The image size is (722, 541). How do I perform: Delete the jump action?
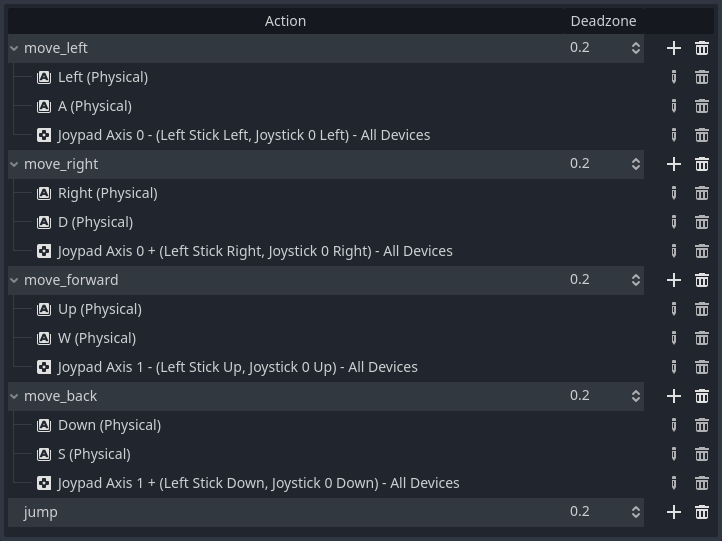(702, 512)
